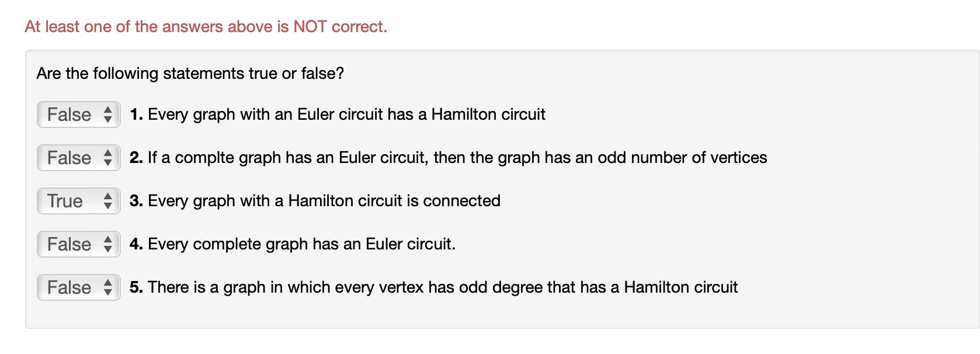The height and width of the screenshot is (354, 980).
Task: Open the answer dropdown for statement 5
Action: pyautogui.click(x=78, y=287)
